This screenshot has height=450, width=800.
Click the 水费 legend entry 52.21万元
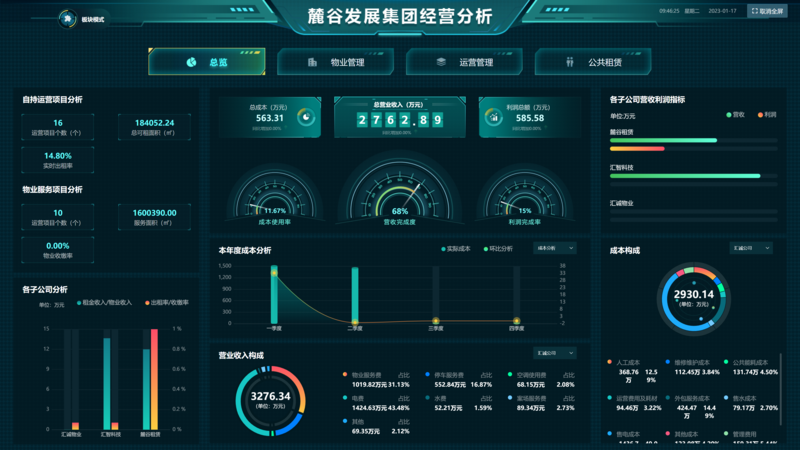tap(459, 403)
